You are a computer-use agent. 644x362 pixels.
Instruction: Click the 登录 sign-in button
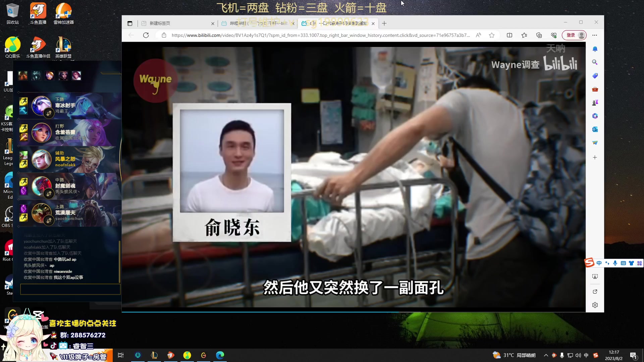click(x=574, y=35)
